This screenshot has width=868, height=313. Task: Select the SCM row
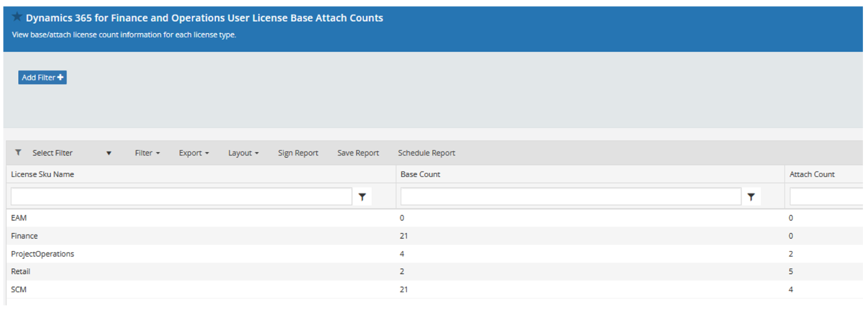point(435,289)
